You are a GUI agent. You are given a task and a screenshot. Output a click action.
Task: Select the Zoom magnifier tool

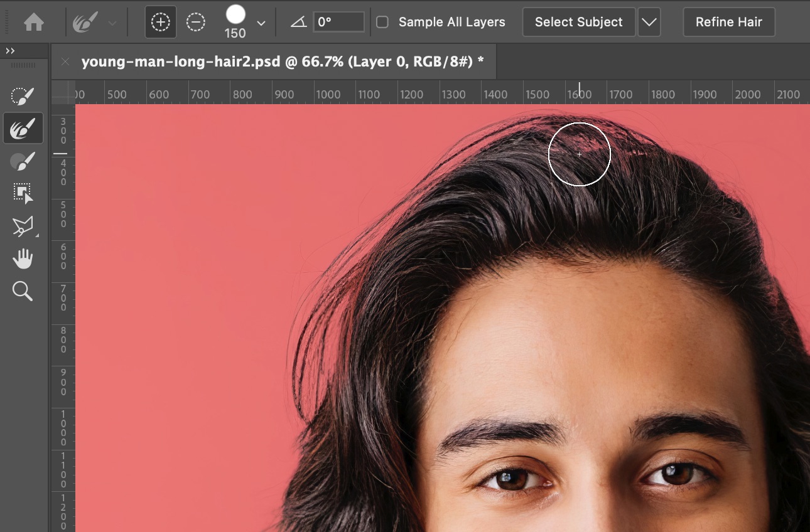pos(23,291)
